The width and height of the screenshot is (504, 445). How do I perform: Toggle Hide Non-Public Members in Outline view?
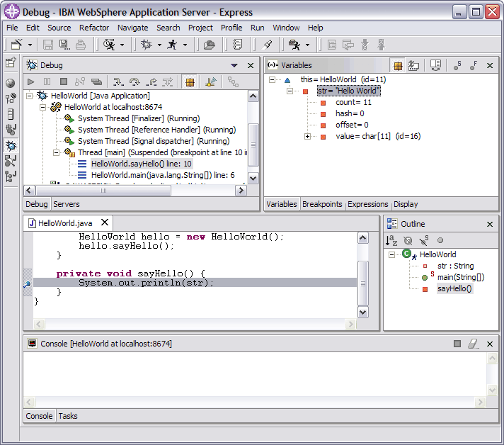click(x=440, y=240)
